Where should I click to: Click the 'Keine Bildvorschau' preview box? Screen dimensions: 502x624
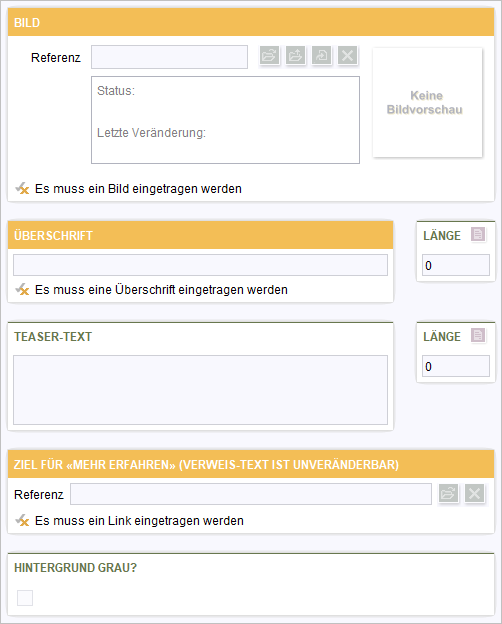(427, 103)
